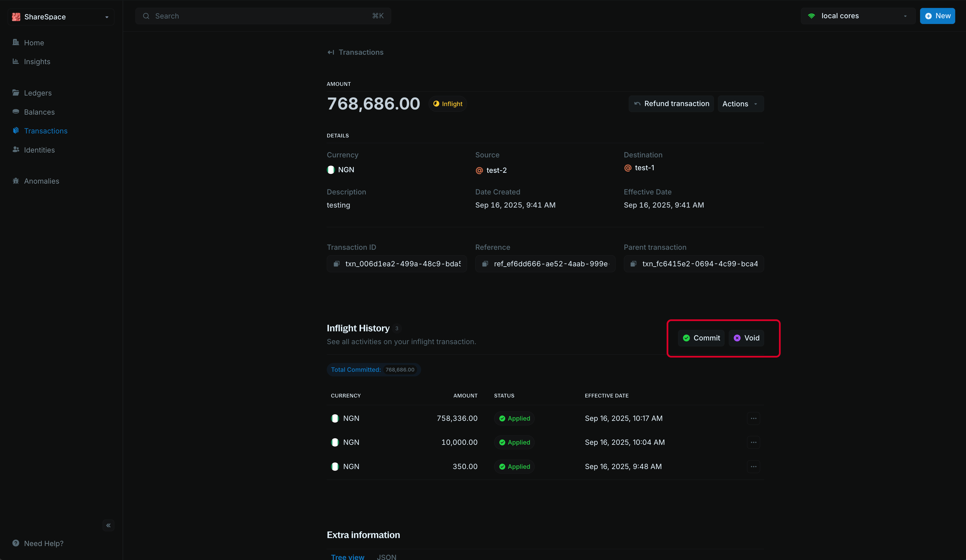Click the Sep 16, 2025, 9:48 AM date
The image size is (966, 560).
(623, 466)
